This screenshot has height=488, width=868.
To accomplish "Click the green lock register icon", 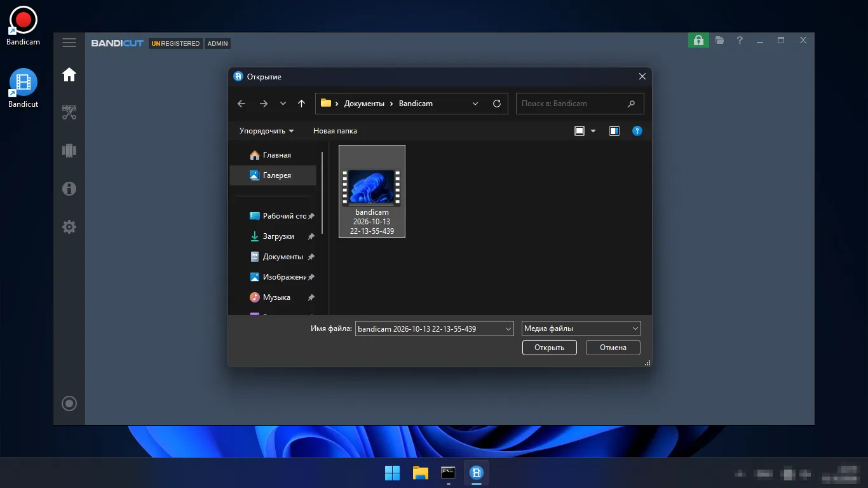I will point(698,41).
